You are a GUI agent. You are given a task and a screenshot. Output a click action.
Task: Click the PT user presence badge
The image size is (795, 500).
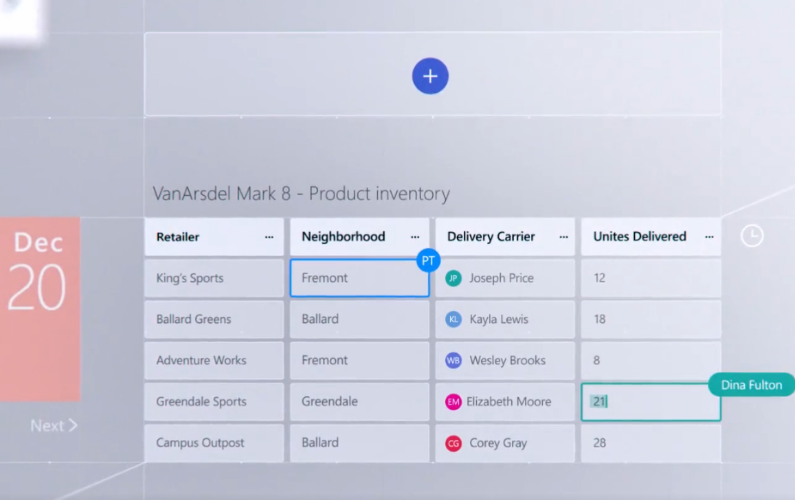[428, 261]
